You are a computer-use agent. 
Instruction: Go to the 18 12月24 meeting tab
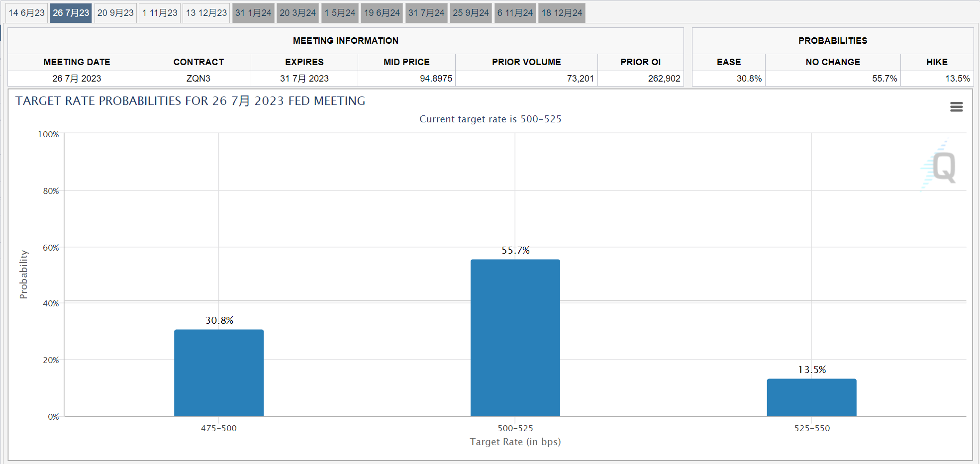pos(562,13)
